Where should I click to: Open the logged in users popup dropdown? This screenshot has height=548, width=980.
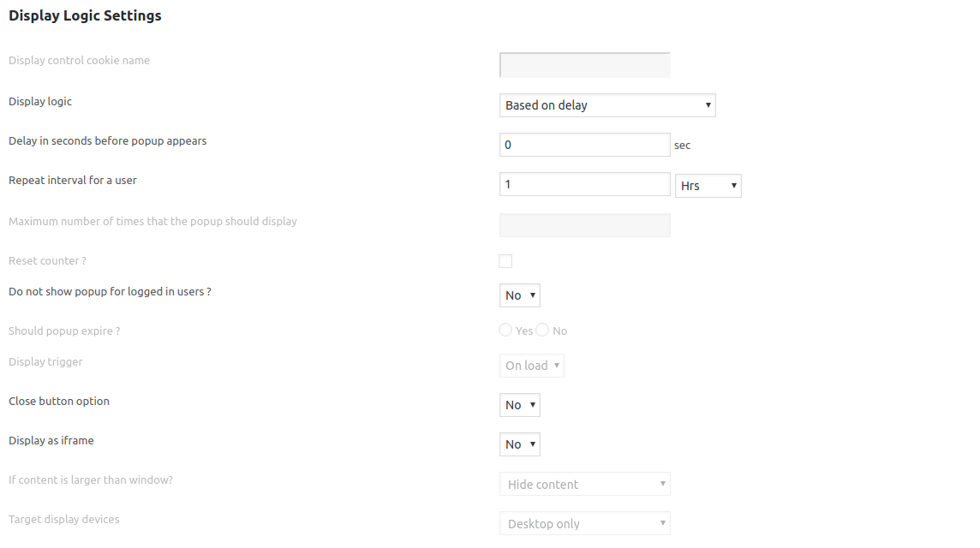click(x=519, y=295)
